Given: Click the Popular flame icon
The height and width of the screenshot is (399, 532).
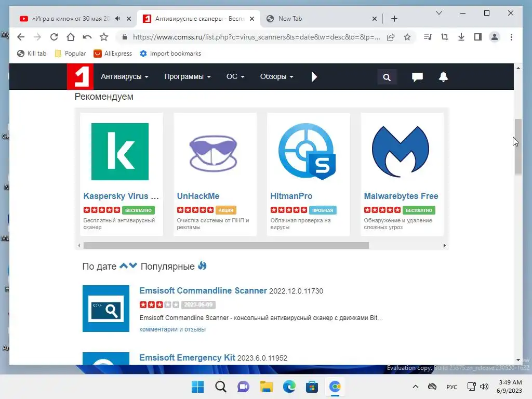Looking at the screenshot, I should 202,265.
